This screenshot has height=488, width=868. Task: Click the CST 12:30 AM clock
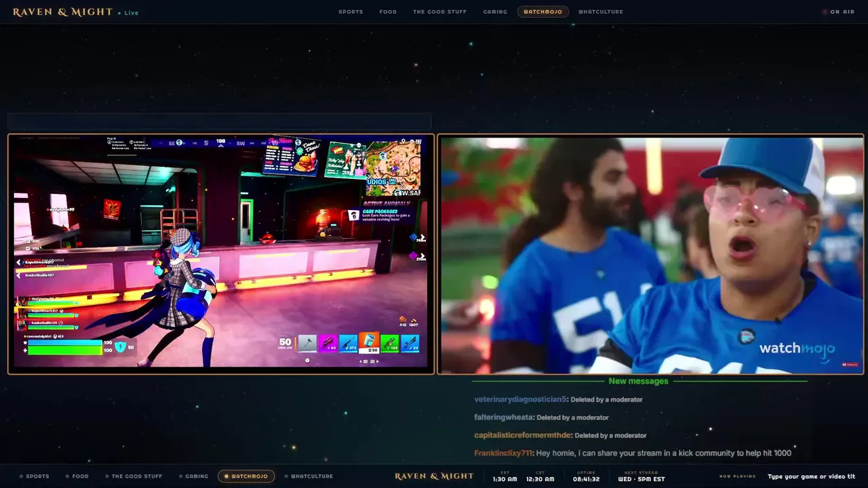540,477
